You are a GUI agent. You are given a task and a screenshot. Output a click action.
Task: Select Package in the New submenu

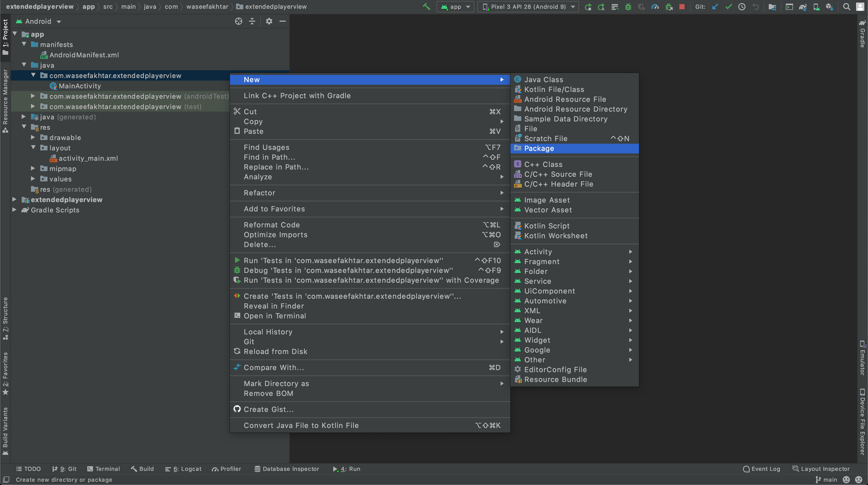(x=539, y=148)
